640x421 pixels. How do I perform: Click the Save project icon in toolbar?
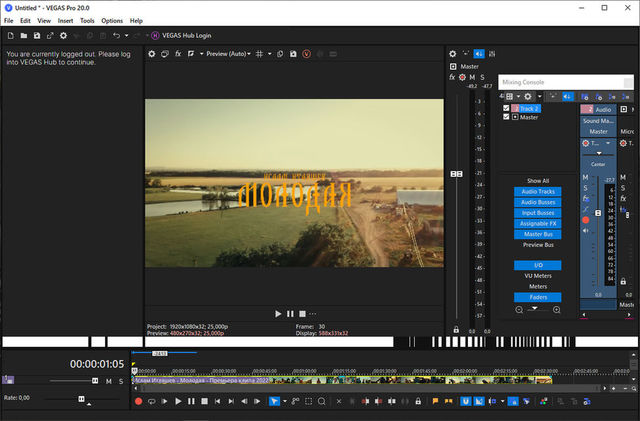(36, 35)
